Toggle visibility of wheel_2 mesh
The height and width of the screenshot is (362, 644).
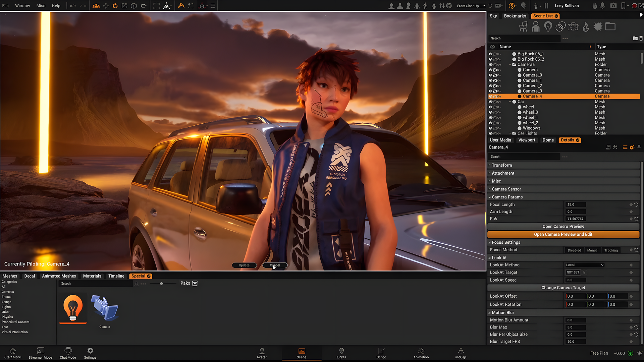coord(491,123)
